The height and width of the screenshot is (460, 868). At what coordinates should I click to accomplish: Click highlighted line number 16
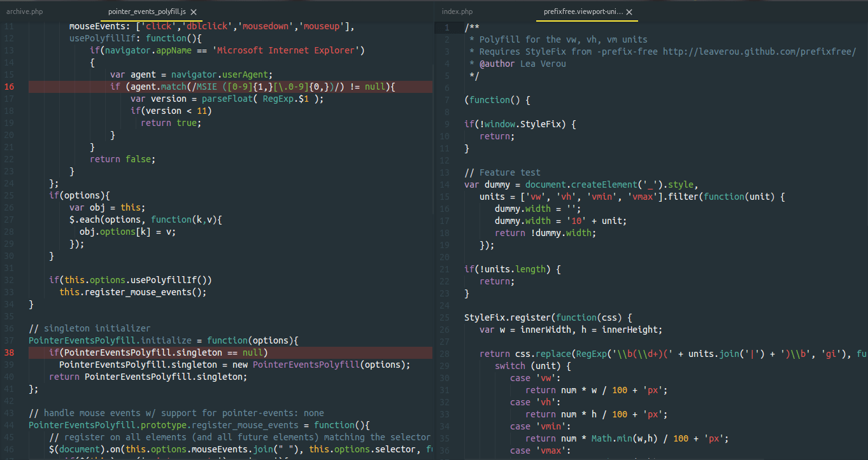point(9,87)
